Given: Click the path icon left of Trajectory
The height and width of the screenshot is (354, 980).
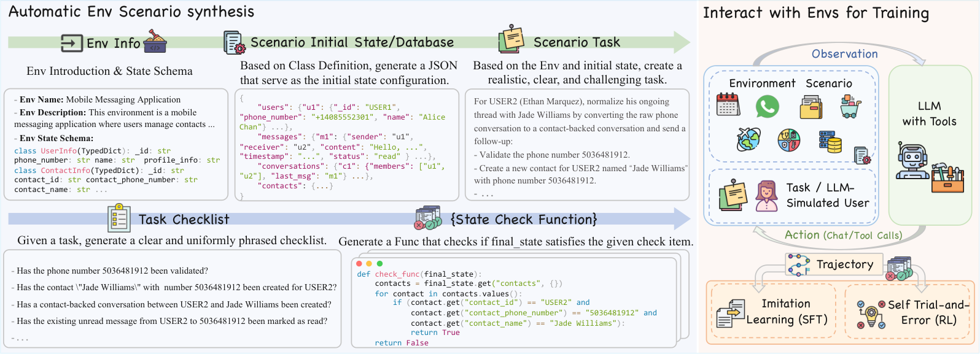Looking at the screenshot, I should pyautogui.click(x=798, y=264).
